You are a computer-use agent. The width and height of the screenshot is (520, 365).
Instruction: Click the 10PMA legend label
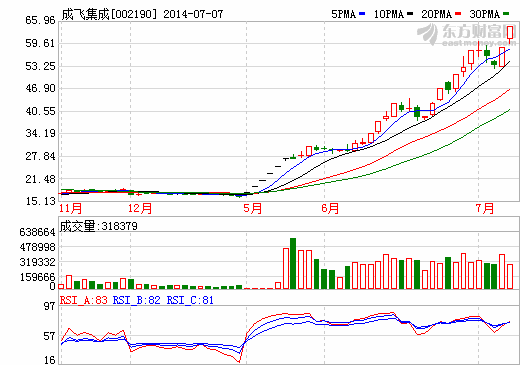[389, 14]
